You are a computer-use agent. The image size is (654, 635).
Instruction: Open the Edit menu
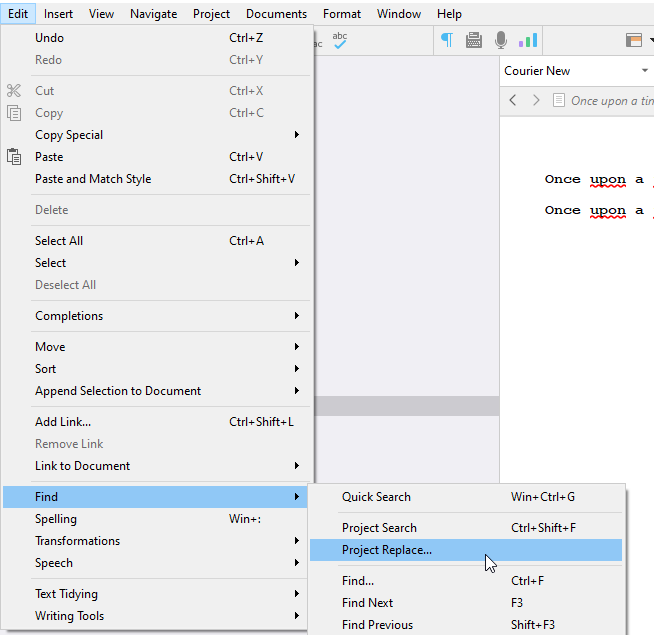click(18, 14)
